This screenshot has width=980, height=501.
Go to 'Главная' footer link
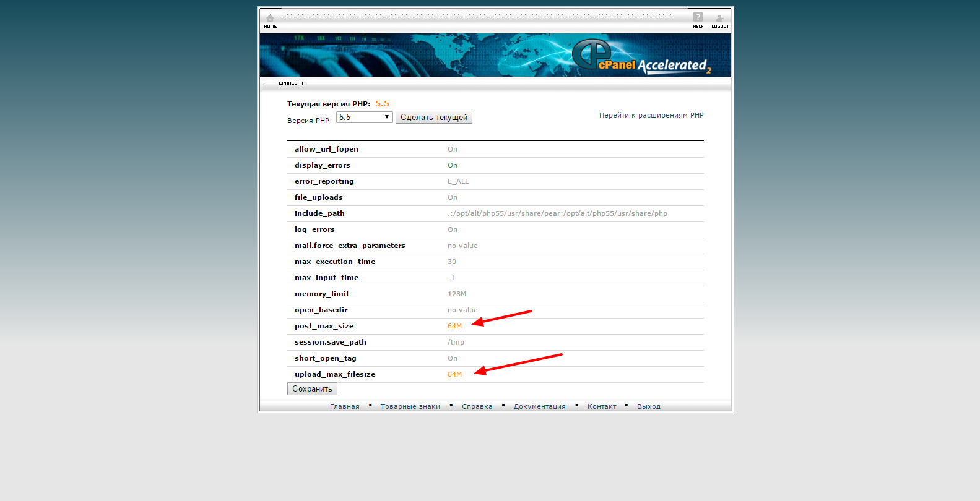click(x=345, y=406)
